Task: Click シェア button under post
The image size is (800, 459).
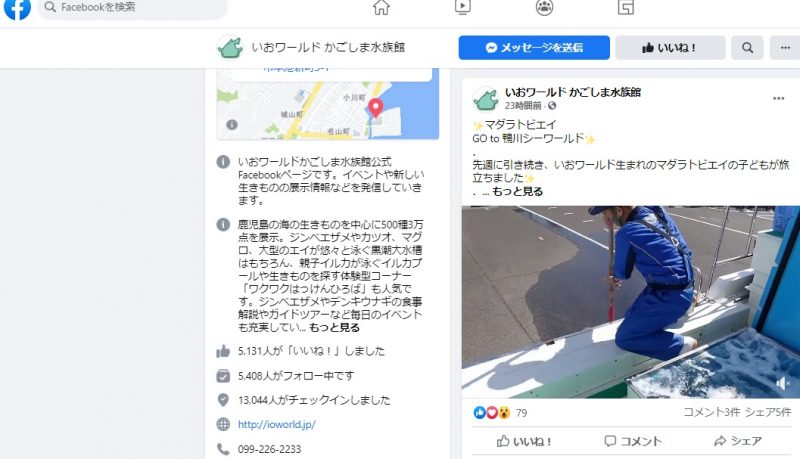Action: click(x=738, y=441)
